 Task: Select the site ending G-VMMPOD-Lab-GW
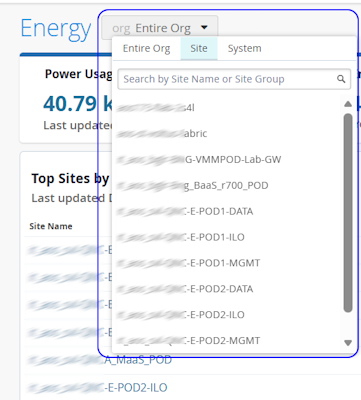tap(199, 159)
